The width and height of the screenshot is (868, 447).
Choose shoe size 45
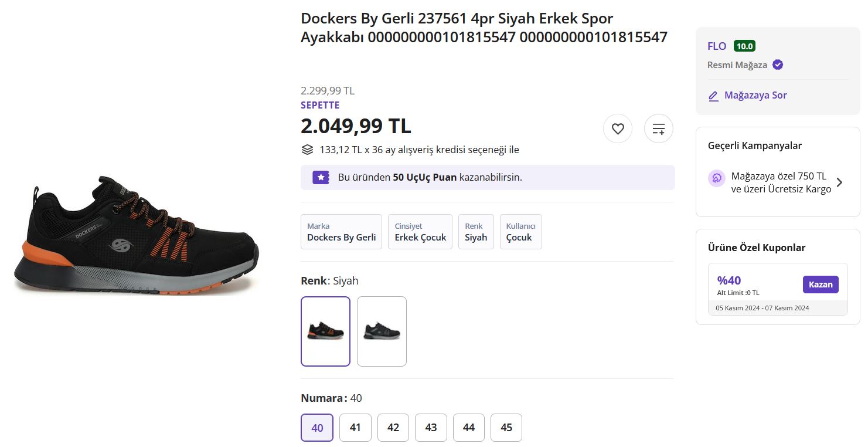click(x=506, y=428)
